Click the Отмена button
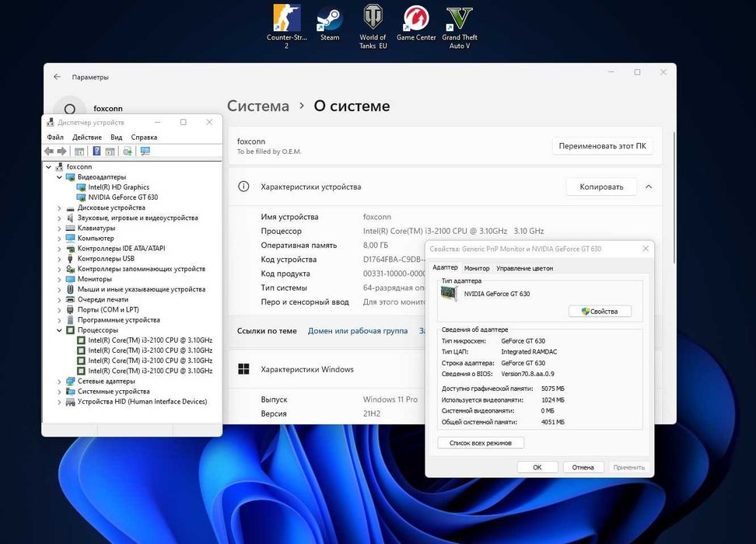This screenshot has height=544, width=756. click(583, 467)
